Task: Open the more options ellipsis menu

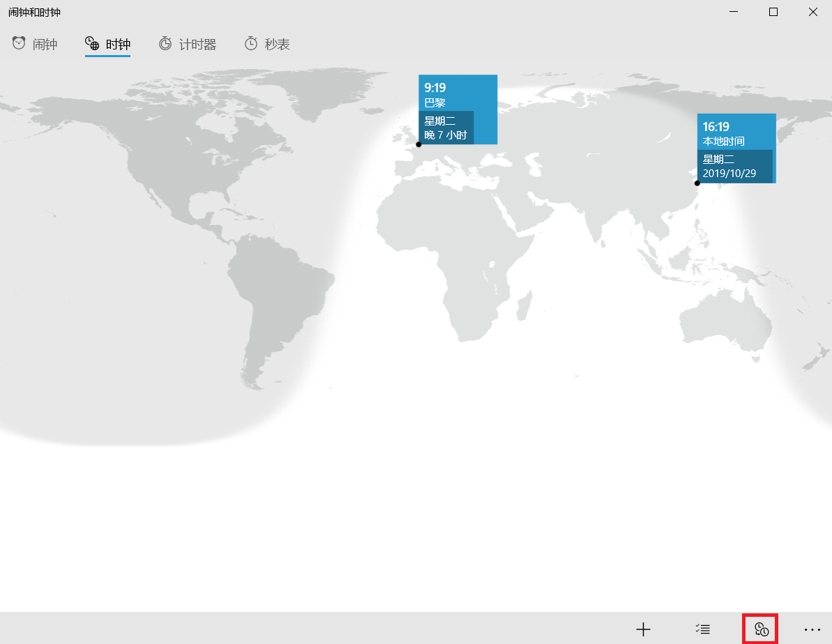Action: tap(812, 629)
